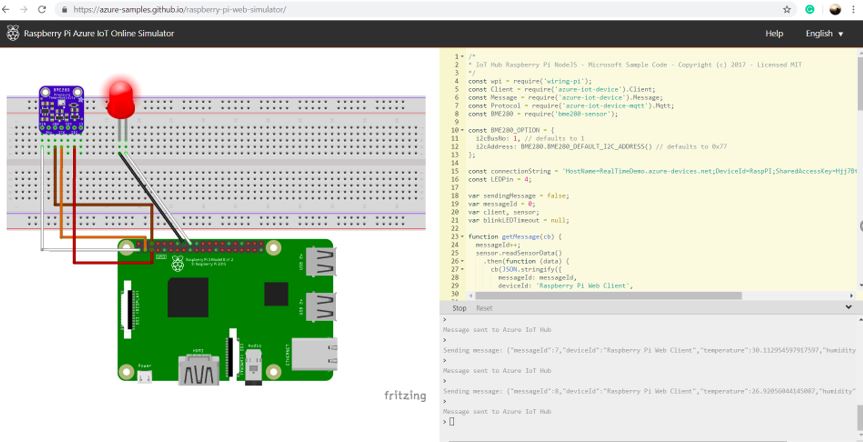Open the English language dropdown

tap(824, 34)
